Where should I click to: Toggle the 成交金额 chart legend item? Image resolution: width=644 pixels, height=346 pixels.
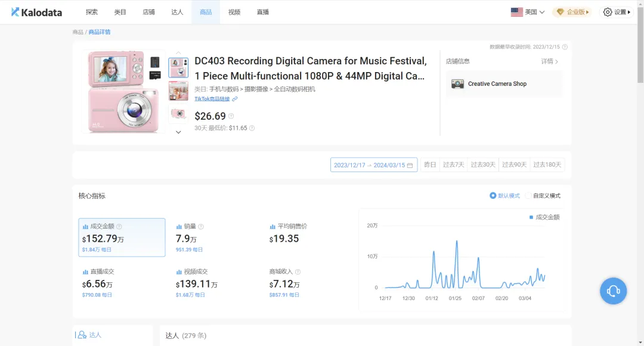coord(544,217)
